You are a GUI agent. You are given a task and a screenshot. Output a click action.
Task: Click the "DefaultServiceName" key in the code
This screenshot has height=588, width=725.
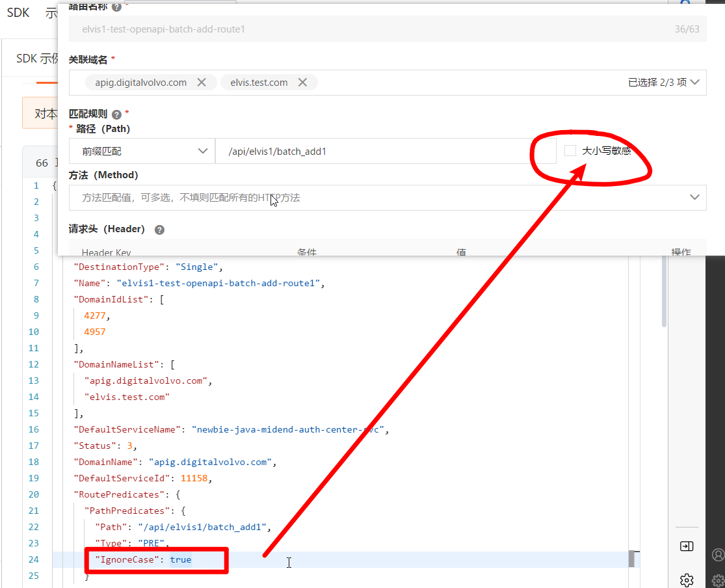[x=127, y=429]
